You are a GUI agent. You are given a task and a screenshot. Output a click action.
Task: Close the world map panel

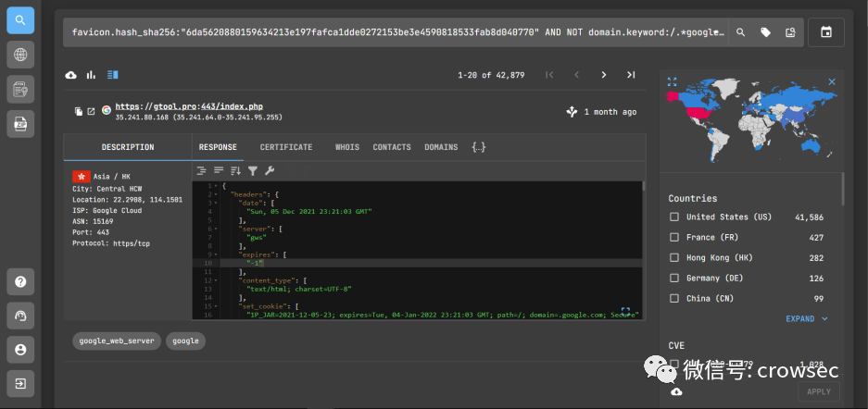(x=832, y=81)
